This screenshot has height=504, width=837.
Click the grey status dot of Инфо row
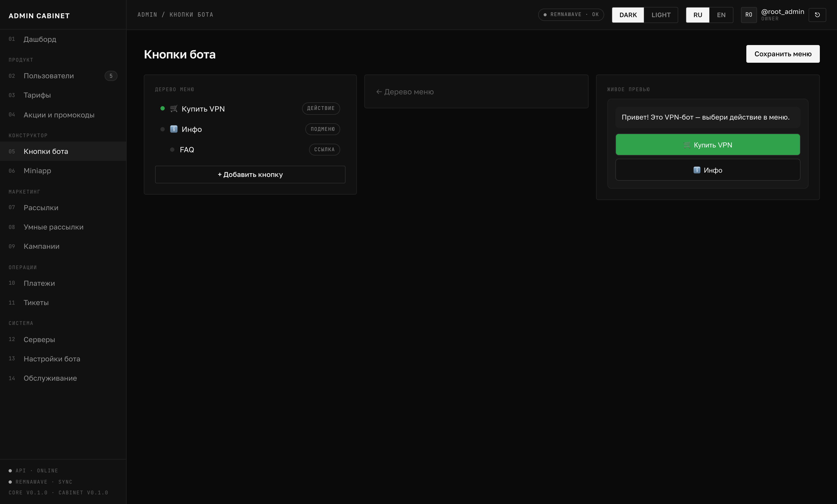click(162, 129)
